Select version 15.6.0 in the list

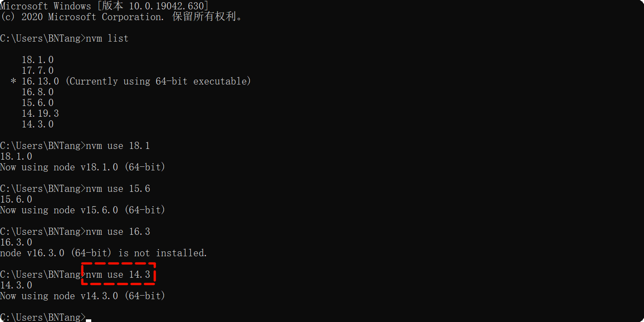[38, 103]
